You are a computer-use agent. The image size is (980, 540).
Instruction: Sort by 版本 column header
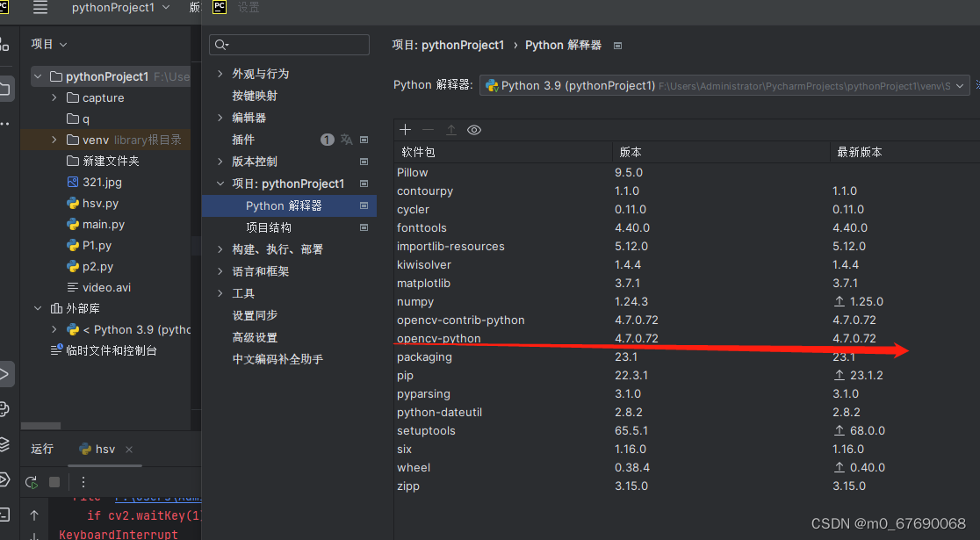point(721,152)
